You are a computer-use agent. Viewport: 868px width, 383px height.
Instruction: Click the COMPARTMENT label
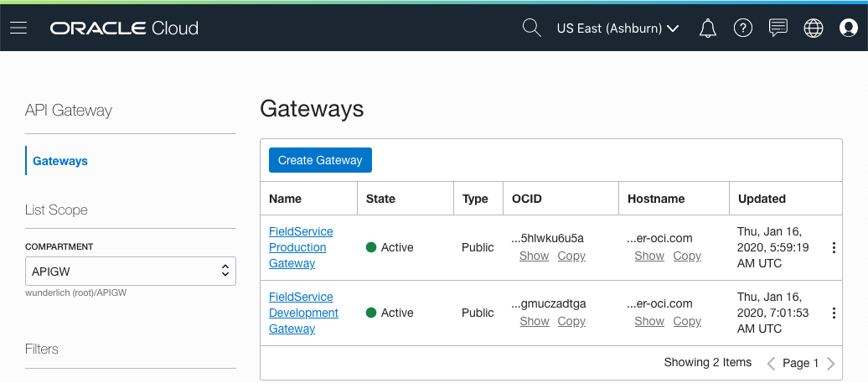pyautogui.click(x=59, y=247)
